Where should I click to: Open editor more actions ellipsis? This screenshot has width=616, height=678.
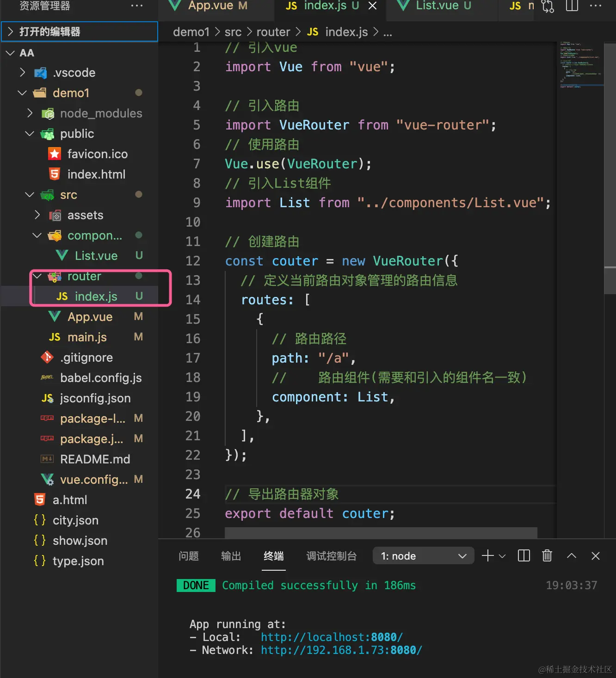(x=596, y=6)
